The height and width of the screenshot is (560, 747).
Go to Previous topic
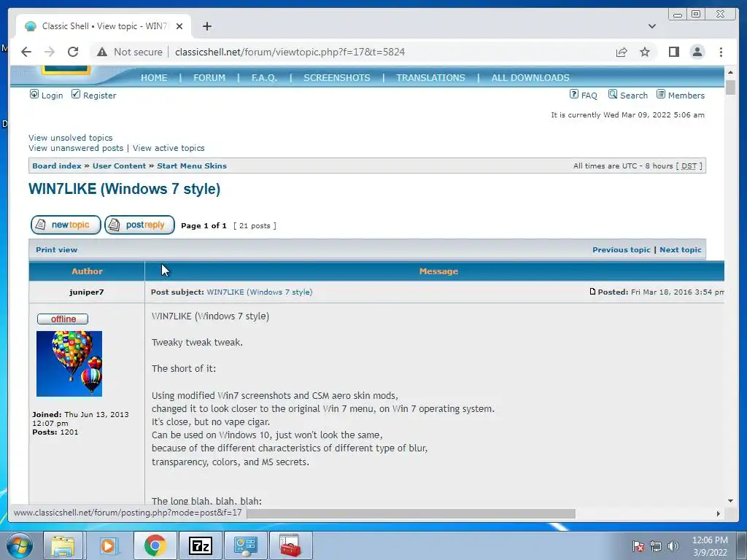click(x=622, y=249)
